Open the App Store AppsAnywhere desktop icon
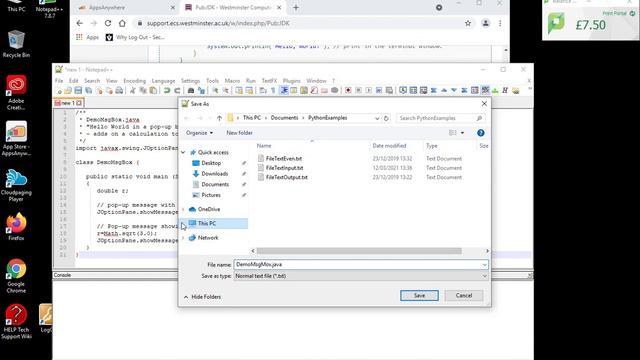 click(16, 139)
